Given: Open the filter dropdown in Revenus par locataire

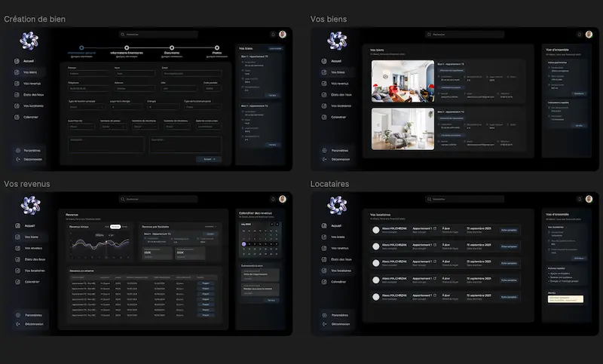Looking at the screenshot, I should pos(211,227).
